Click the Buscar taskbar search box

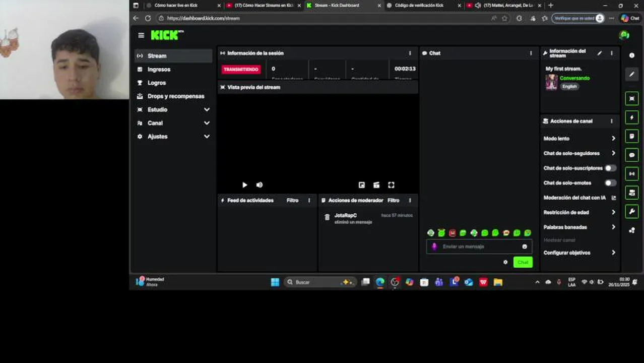click(x=320, y=282)
